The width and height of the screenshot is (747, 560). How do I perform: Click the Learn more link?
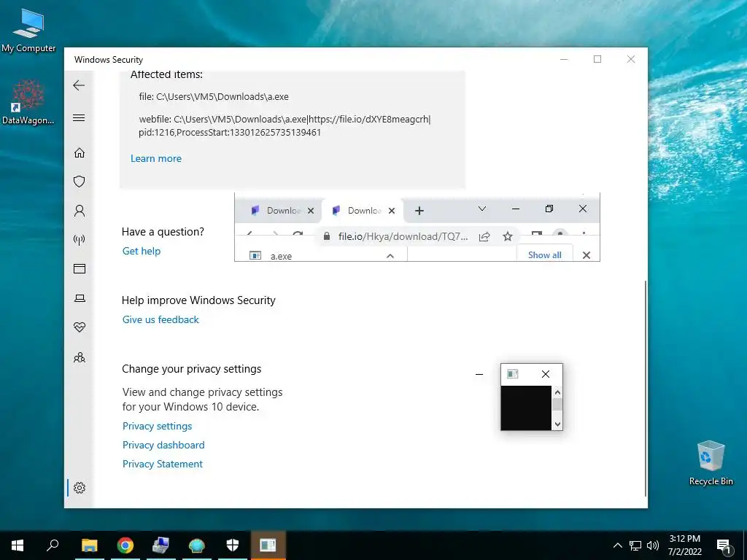(156, 158)
